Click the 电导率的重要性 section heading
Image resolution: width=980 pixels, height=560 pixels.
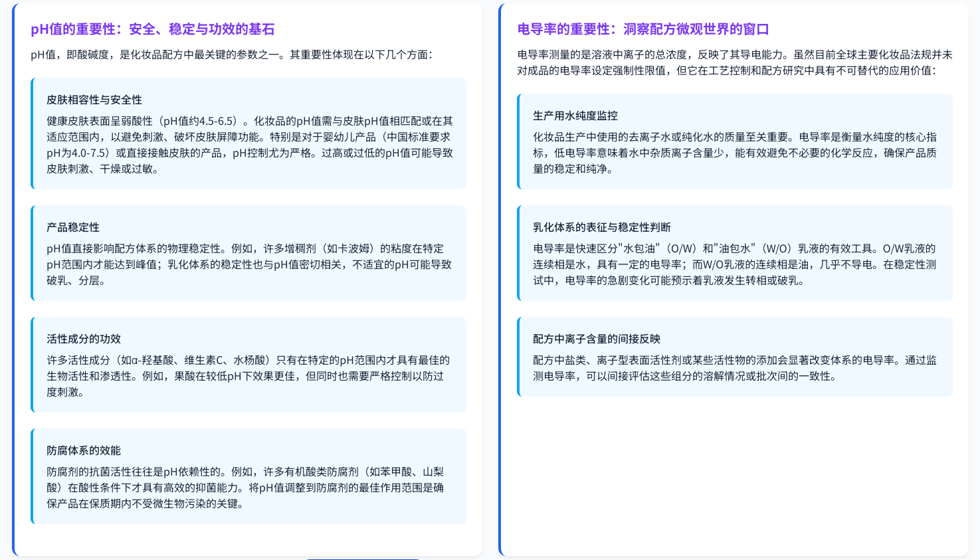[x=642, y=29]
